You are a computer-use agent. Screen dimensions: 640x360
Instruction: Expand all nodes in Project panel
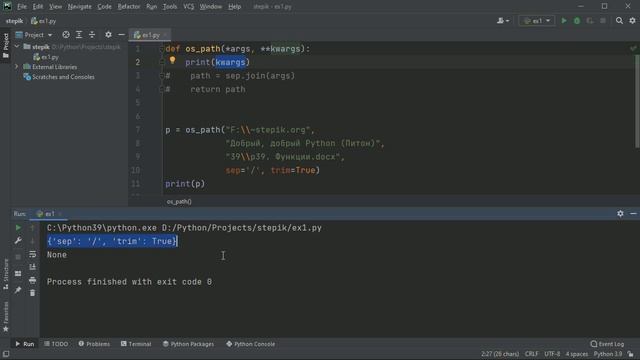[79, 35]
